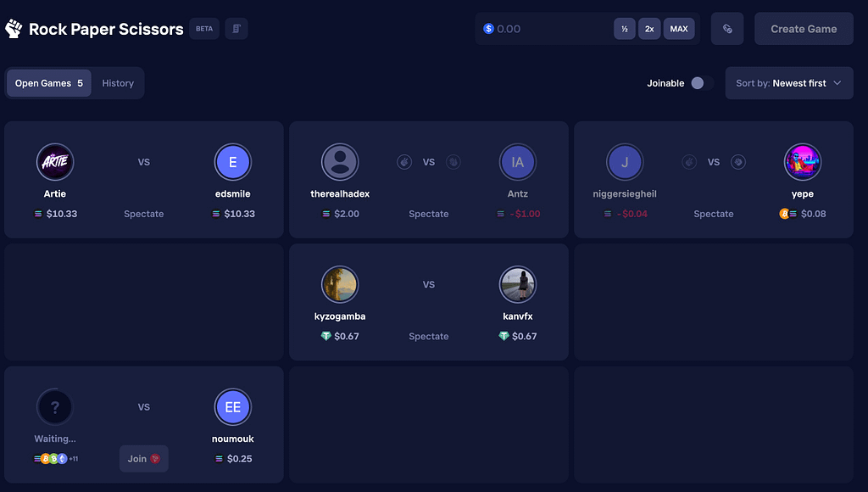Click the Tether icon beside kyzogamba's $0.67
The image size is (868, 492).
326,336
